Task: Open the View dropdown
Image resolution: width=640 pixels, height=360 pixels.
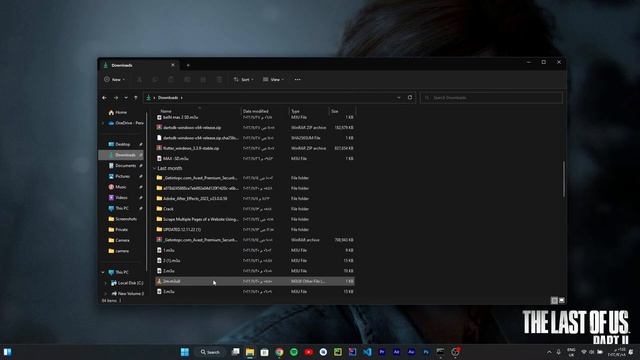Action: [273, 80]
